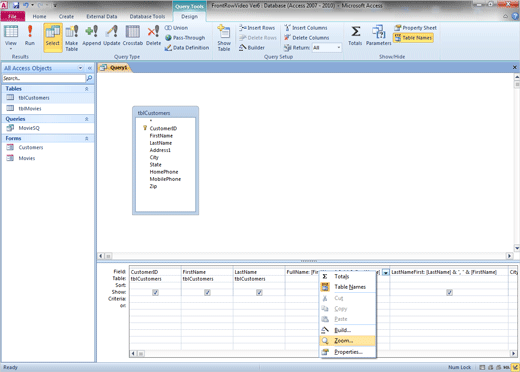Click Delete Columns in Query Setup
Screen dimensions: 520x372
pos(307,38)
